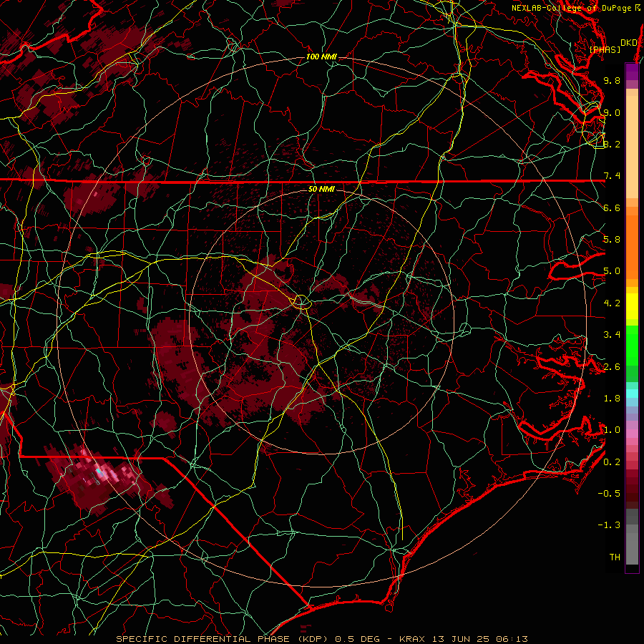This screenshot has height=644, width=644.
Task: Click the 13 JUN 25 06:13 timestamp
Action: click(x=479, y=639)
